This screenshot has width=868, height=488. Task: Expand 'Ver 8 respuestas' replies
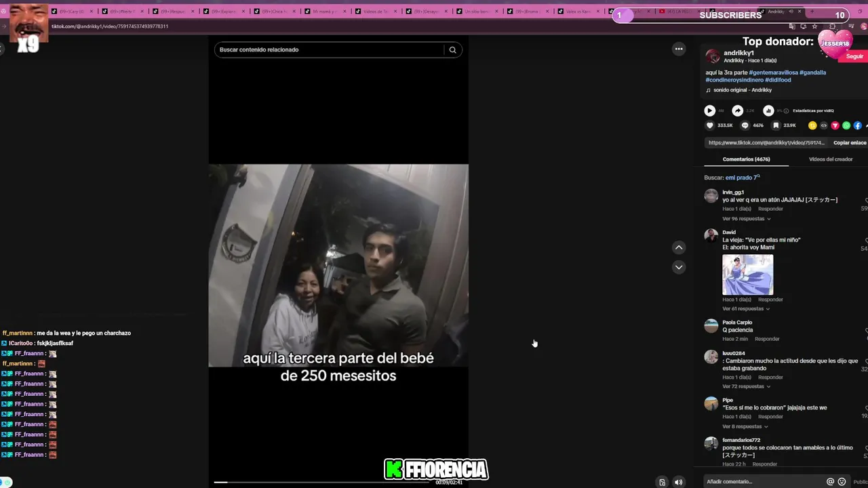click(745, 426)
